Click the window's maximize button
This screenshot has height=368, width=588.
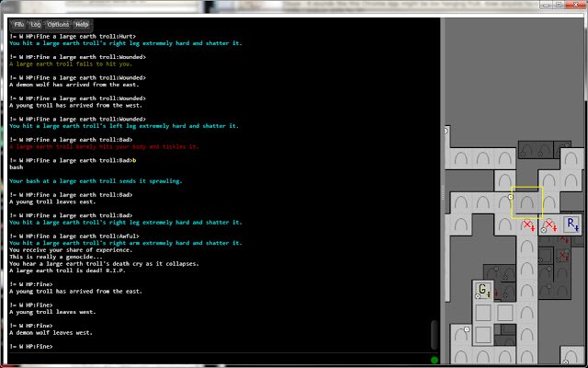[559, 4]
